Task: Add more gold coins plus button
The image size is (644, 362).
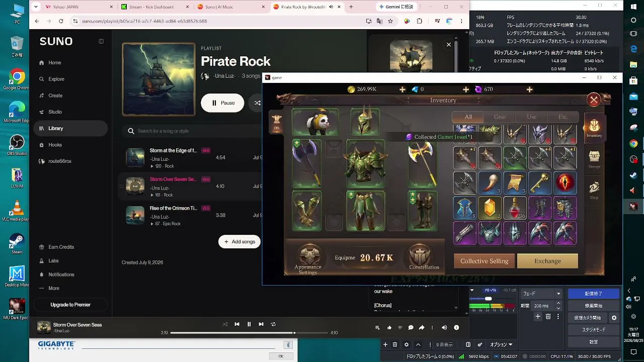Action: coord(402,89)
